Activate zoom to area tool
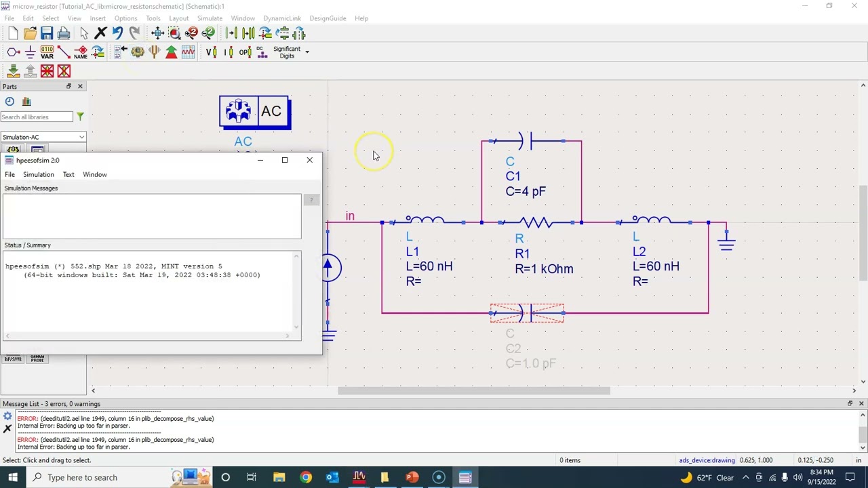The height and width of the screenshot is (488, 868). click(x=174, y=33)
